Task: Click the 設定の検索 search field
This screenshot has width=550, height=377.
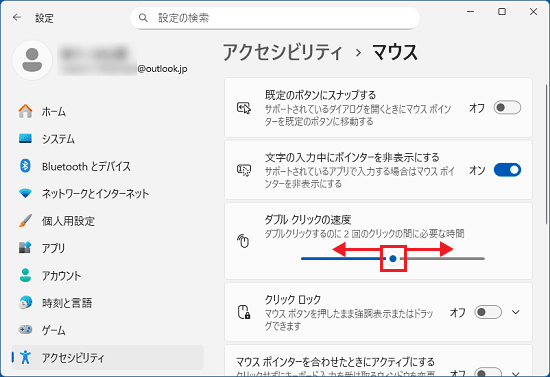Action: pyautogui.click(x=275, y=18)
